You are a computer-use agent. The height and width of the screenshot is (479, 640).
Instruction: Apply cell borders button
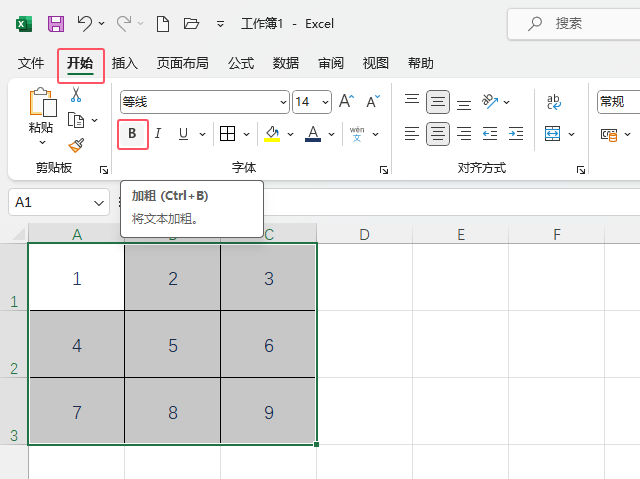[227, 133]
